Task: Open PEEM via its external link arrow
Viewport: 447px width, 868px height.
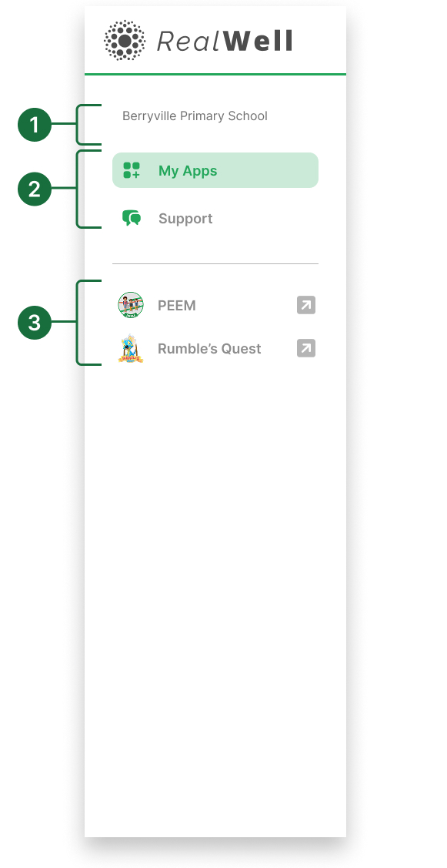Action: point(306,305)
